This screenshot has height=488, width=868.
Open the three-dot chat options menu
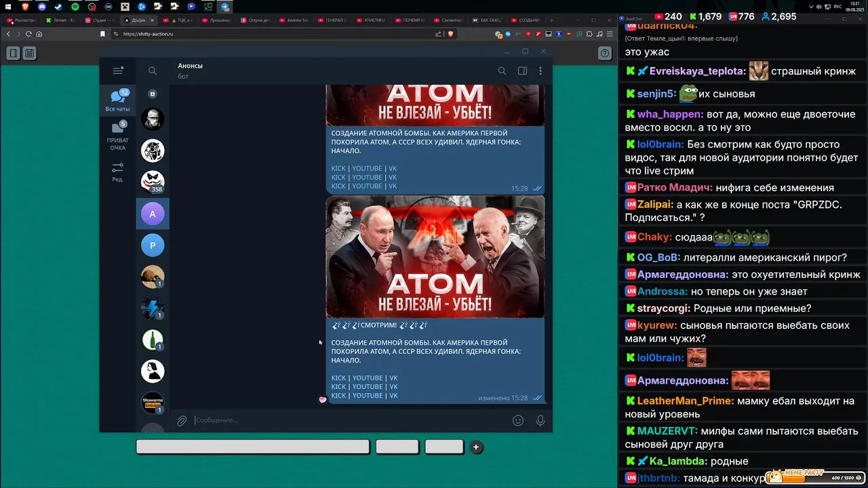pyautogui.click(x=540, y=70)
